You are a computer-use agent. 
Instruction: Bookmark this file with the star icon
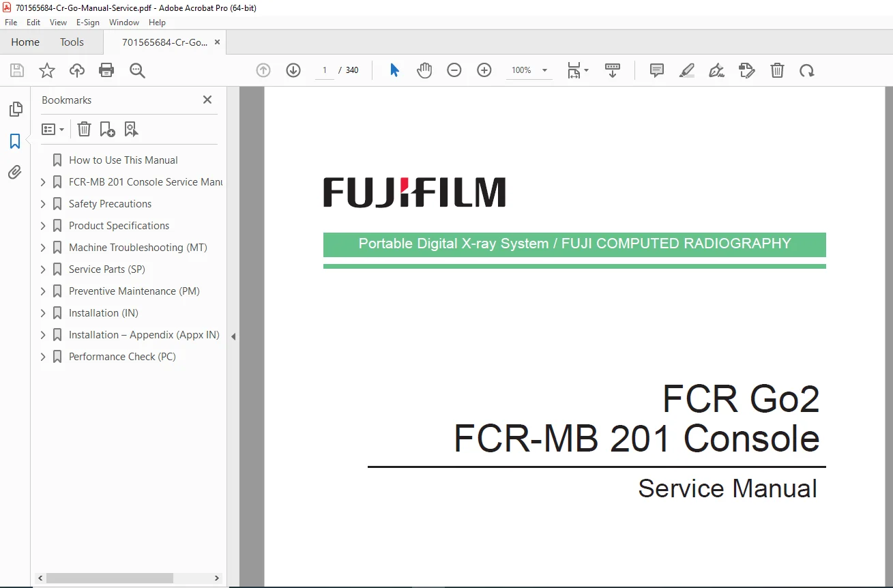(47, 70)
